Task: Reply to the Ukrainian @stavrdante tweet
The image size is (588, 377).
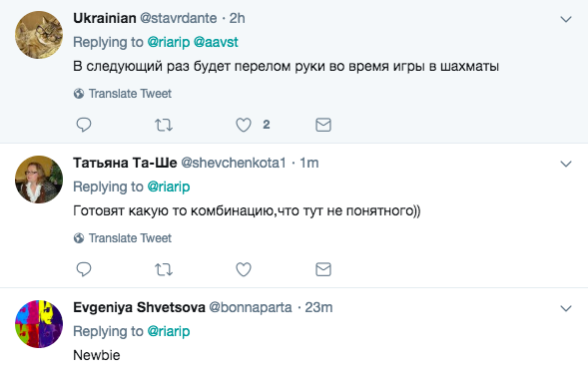Action: click(x=84, y=125)
